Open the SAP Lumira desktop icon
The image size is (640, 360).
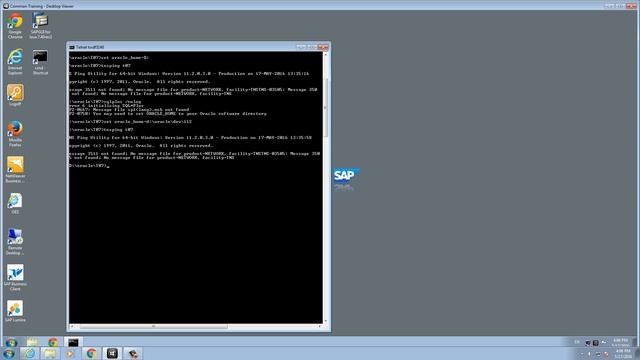15,311
